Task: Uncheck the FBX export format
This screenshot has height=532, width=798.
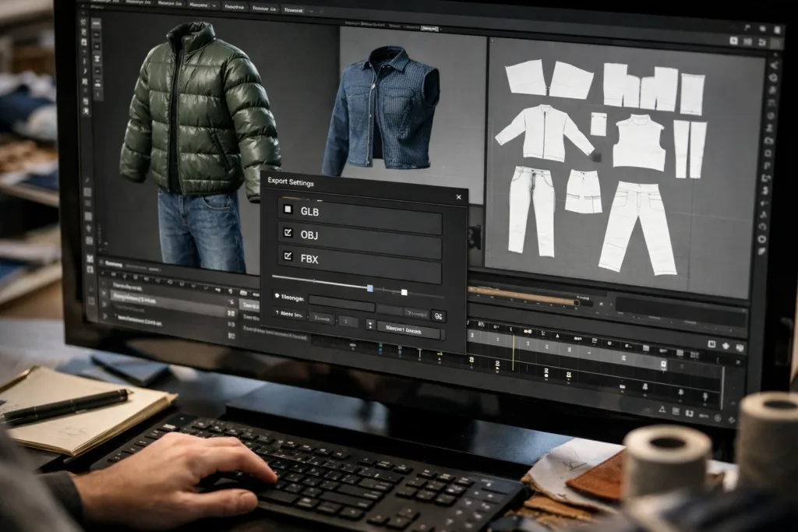Action: [287, 255]
